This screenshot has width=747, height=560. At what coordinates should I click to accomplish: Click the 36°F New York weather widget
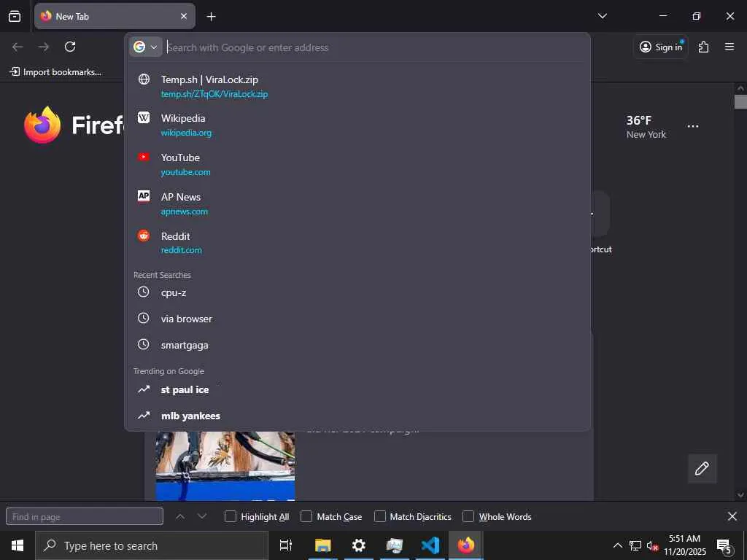coord(646,127)
